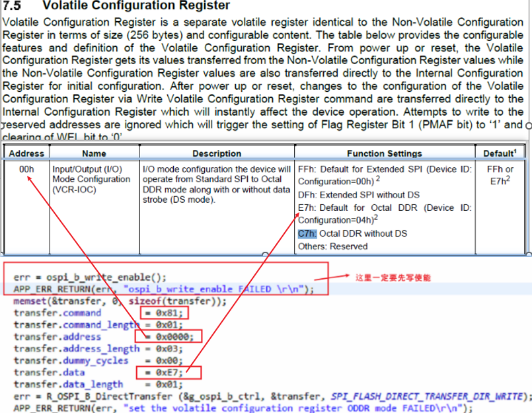
Task: Click the 'Others: Reserved' line
Action: point(332,246)
